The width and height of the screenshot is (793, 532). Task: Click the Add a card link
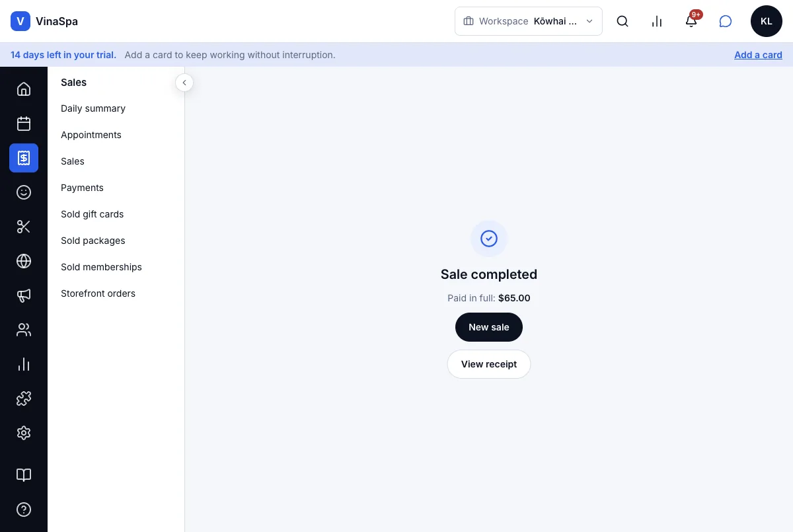[758, 55]
